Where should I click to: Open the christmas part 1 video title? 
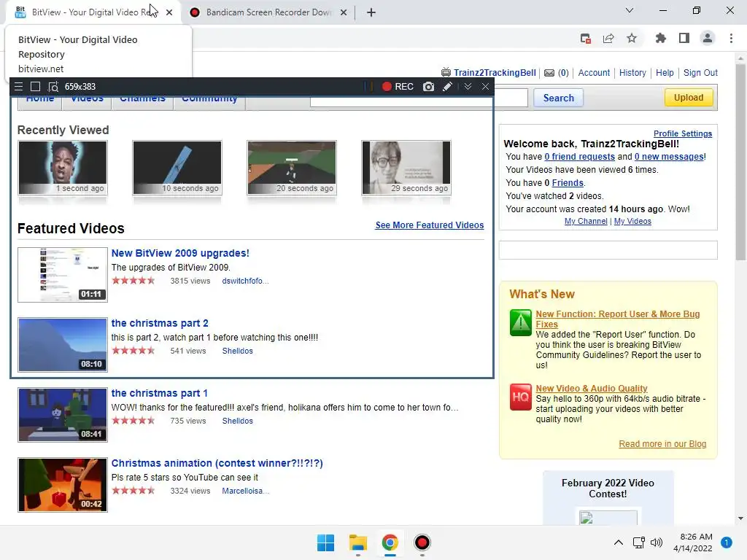point(159,393)
